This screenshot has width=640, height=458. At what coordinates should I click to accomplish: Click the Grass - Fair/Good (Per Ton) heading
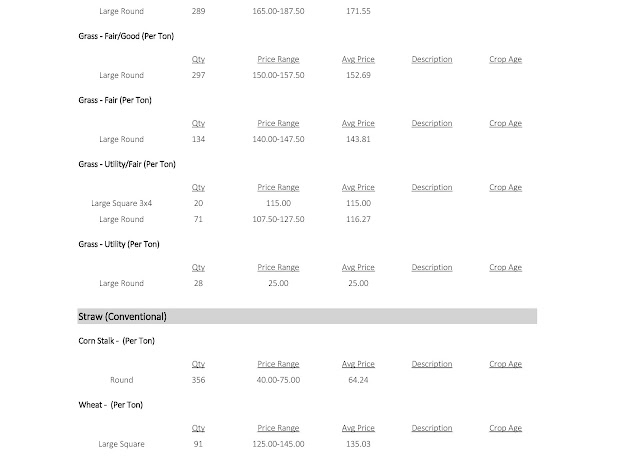129,36
